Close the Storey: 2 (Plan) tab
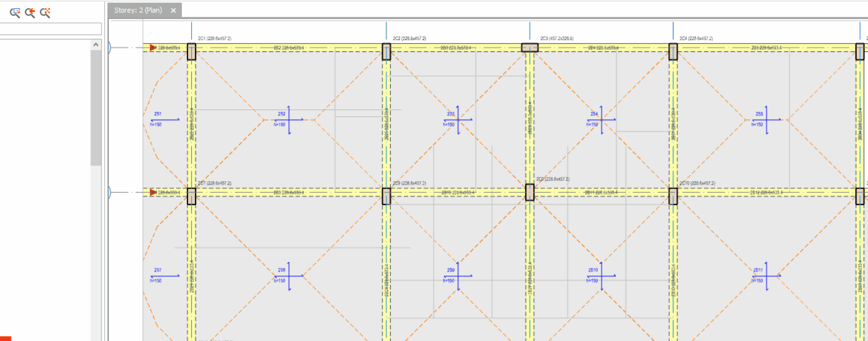 [173, 10]
